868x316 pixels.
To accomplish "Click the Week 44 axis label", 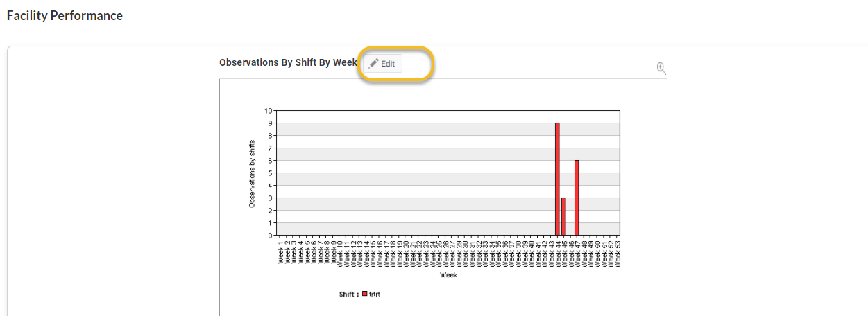I will [x=557, y=254].
